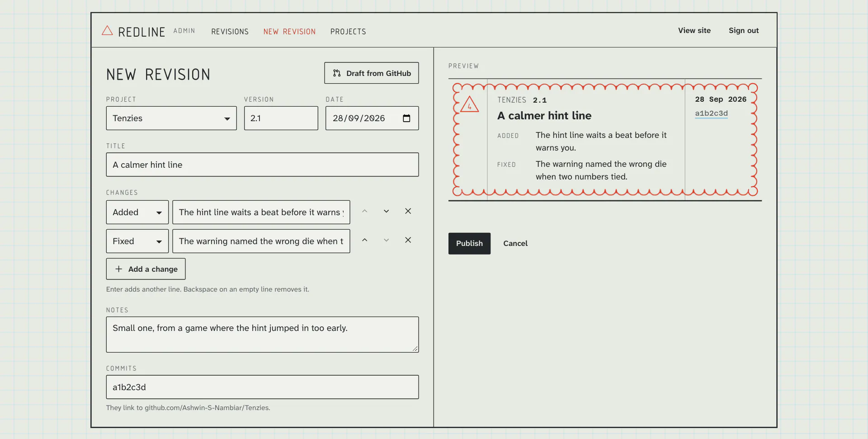The image size is (868, 439).
Task: Click Add a change button
Action: coord(146,269)
